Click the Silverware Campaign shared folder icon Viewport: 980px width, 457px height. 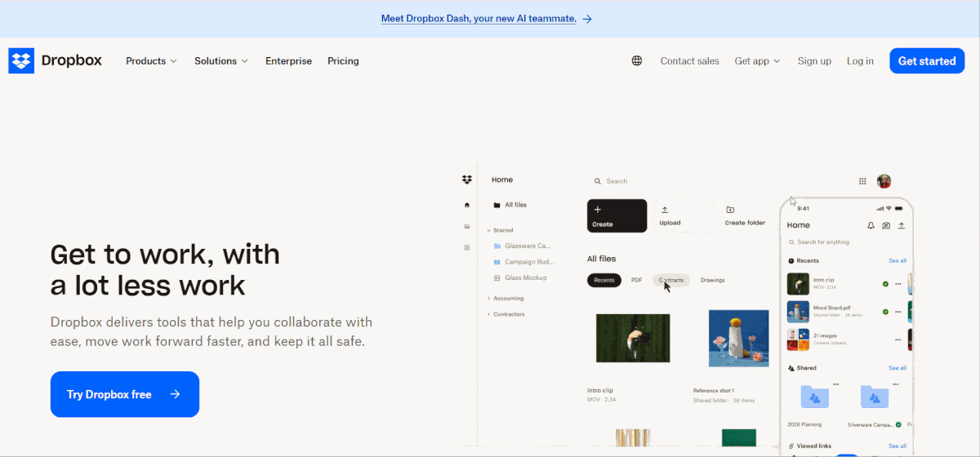(x=875, y=397)
